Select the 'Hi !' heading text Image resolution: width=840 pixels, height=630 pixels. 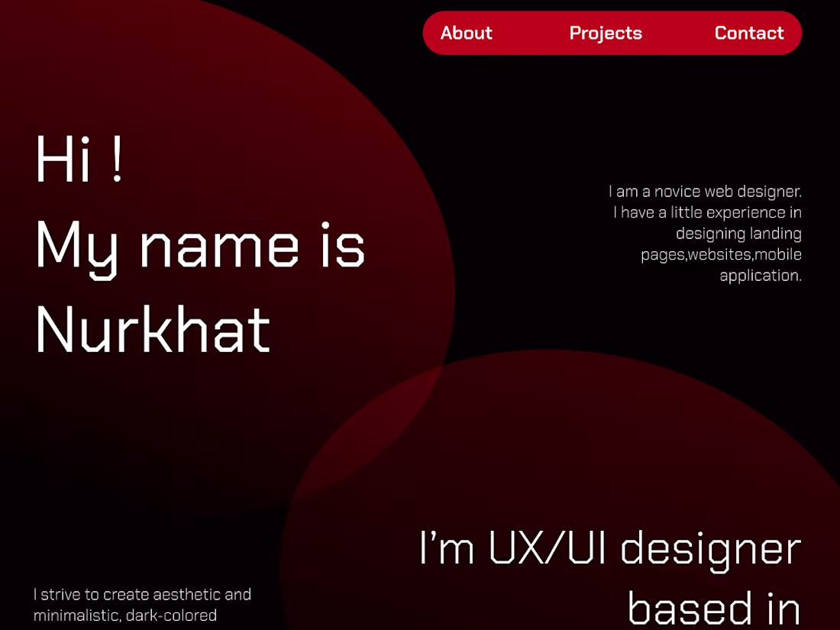(80, 159)
